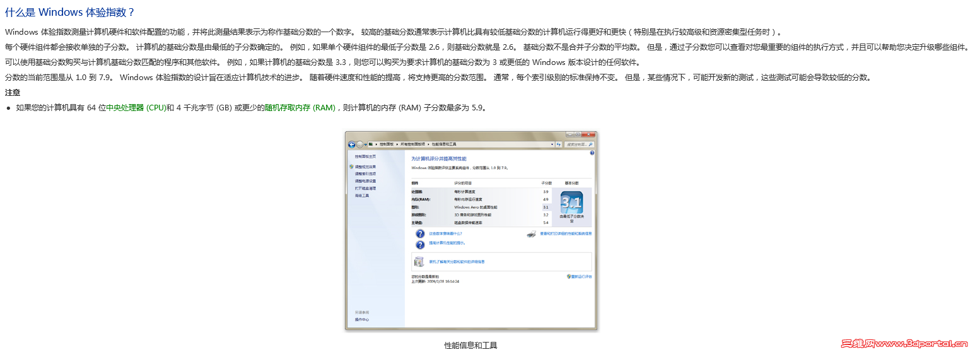
Task: Open 调整索引选项 in the sidebar
Action: click(365, 173)
